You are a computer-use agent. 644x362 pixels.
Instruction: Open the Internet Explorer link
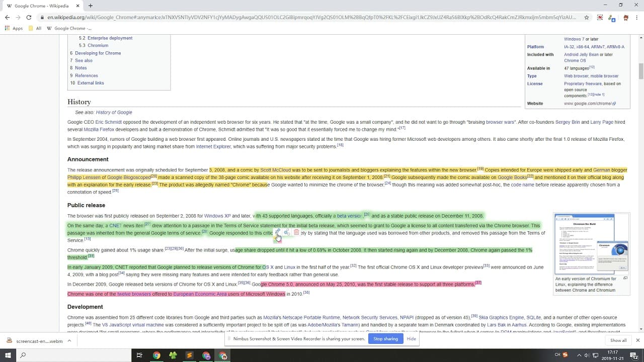[x=213, y=146]
